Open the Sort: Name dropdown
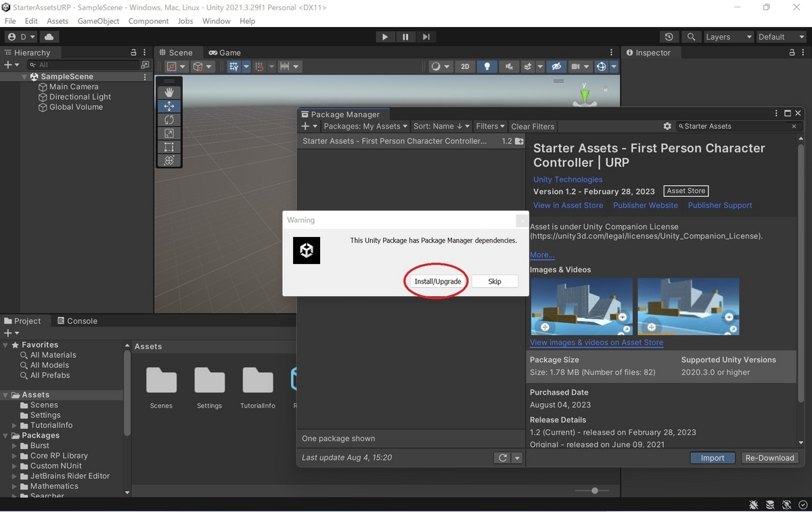812x512 pixels. [x=441, y=126]
